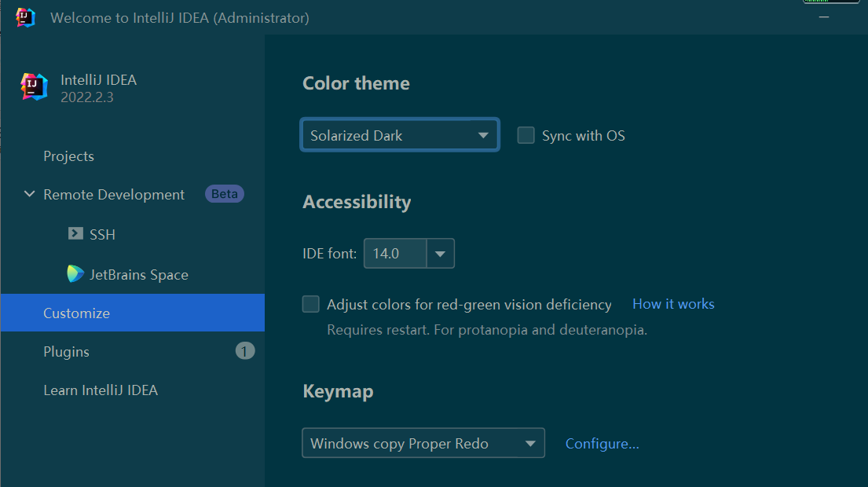Select the Customize section
Image resolution: width=868 pixels, height=487 pixels.
(x=132, y=313)
